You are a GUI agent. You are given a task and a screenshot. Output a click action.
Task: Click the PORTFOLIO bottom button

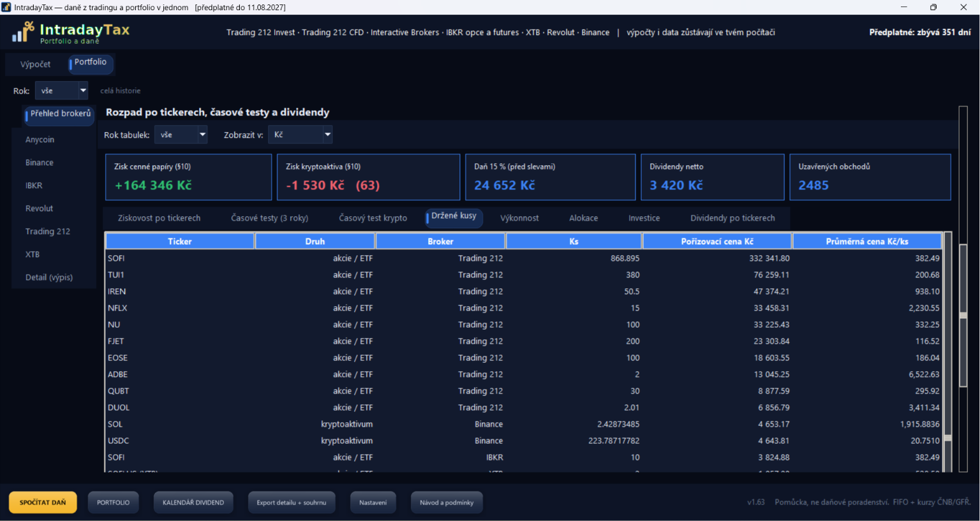[113, 503]
